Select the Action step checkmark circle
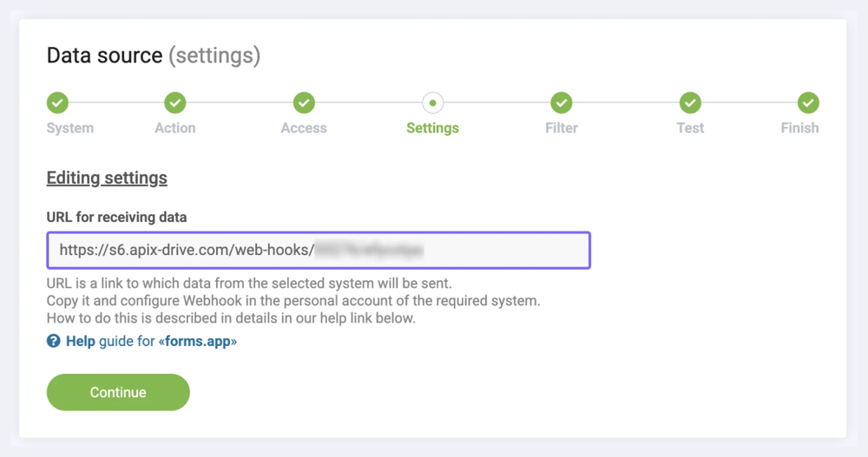The image size is (868, 457). click(175, 103)
